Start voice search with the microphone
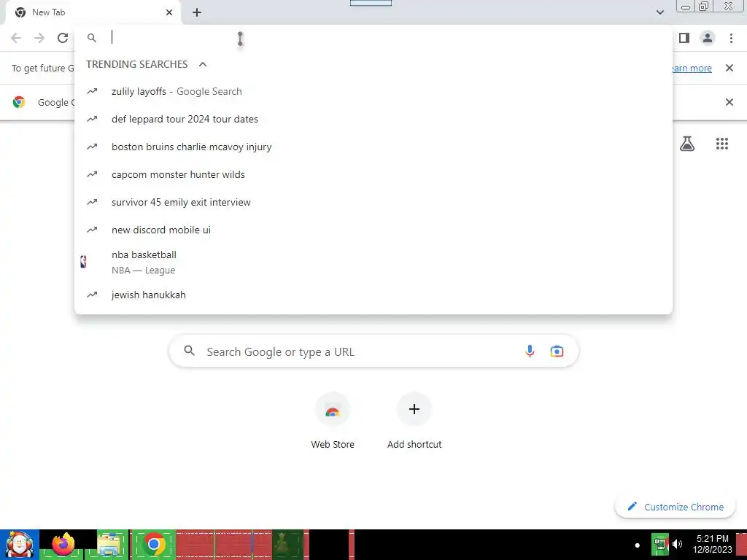This screenshot has height=560, width=747. pyautogui.click(x=530, y=351)
